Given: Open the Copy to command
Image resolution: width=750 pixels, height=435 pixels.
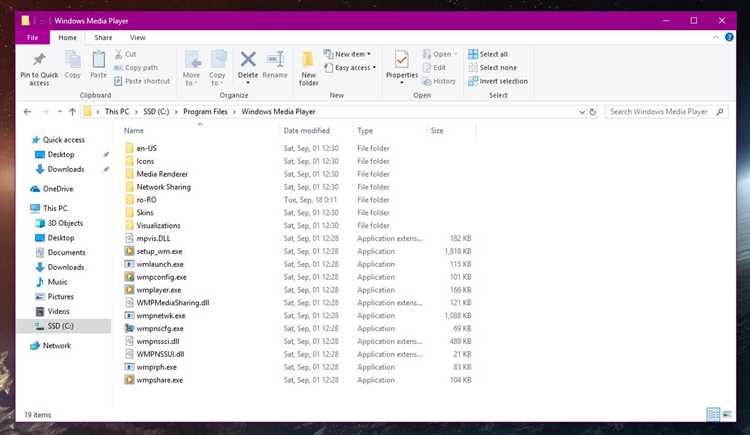Looking at the screenshot, I should pyautogui.click(x=217, y=67).
